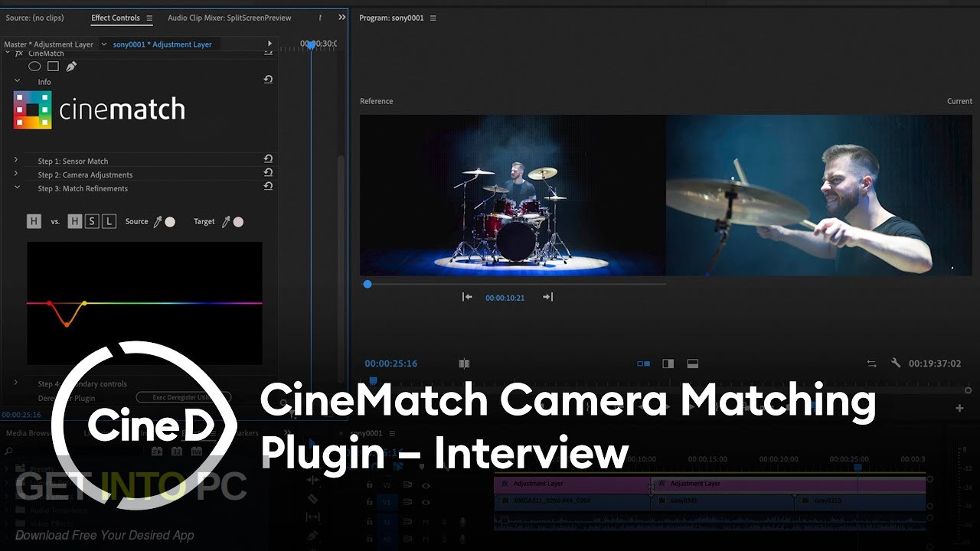
Task: Click the Program timecode 00:00:25:16
Action: pos(390,364)
